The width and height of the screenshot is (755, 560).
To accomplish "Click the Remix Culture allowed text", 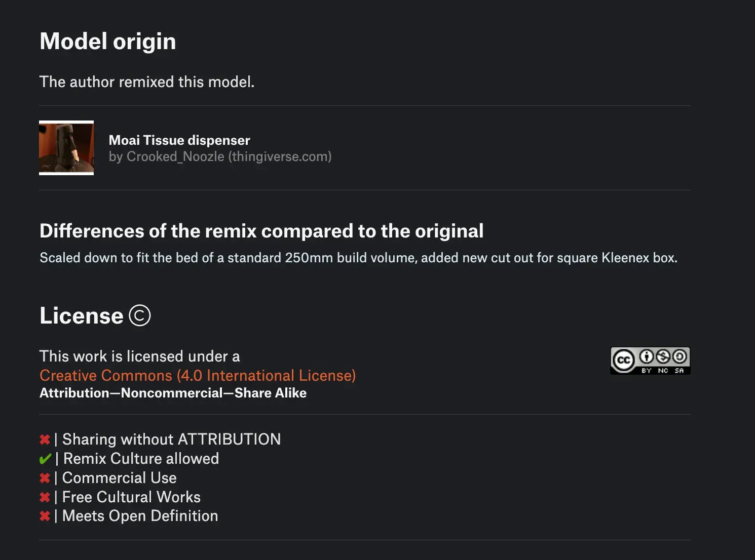I will point(141,459).
